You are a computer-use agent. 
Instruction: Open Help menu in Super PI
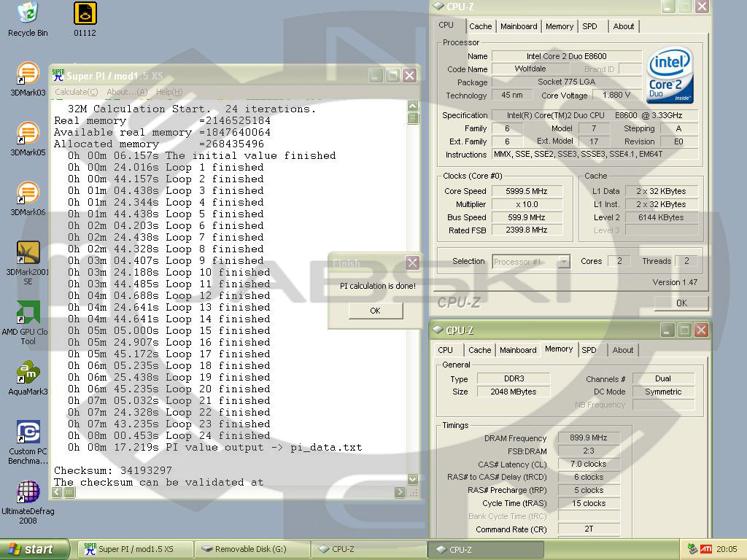tap(169, 92)
